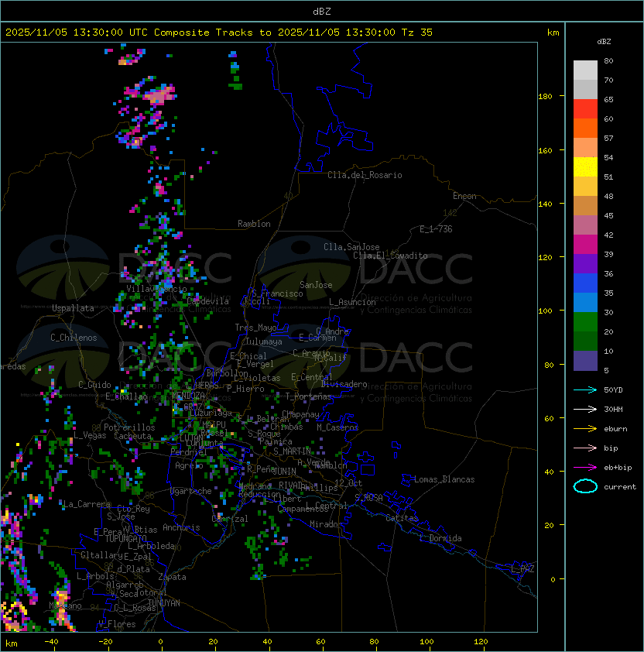This screenshot has width=644, height=652.
Task: Click the Ramblon place label
Action: (254, 224)
